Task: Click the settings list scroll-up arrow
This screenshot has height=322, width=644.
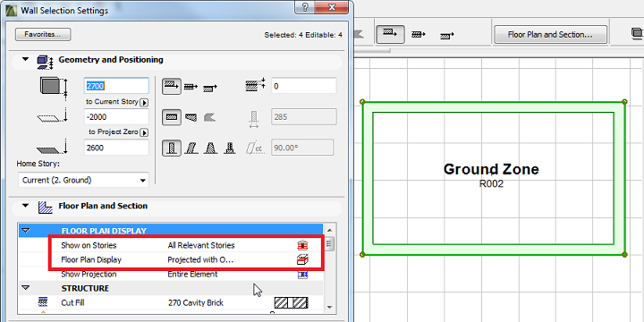Action: pyautogui.click(x=329, y=231)
